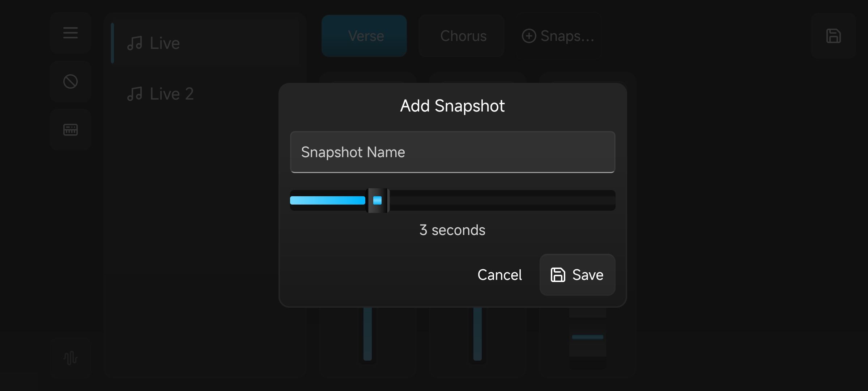
Task: Click the music note icon beside Live 2
Action: tap(135, 94)
